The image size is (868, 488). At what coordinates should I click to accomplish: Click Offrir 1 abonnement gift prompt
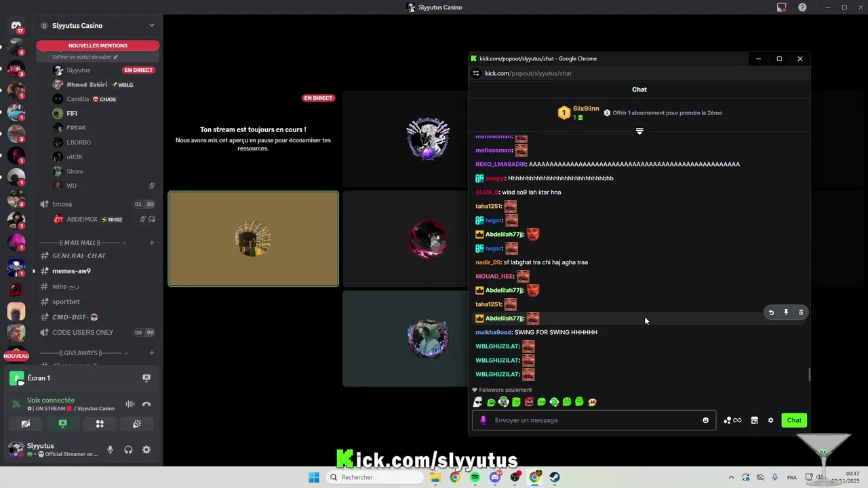click(x=663, y=113)
